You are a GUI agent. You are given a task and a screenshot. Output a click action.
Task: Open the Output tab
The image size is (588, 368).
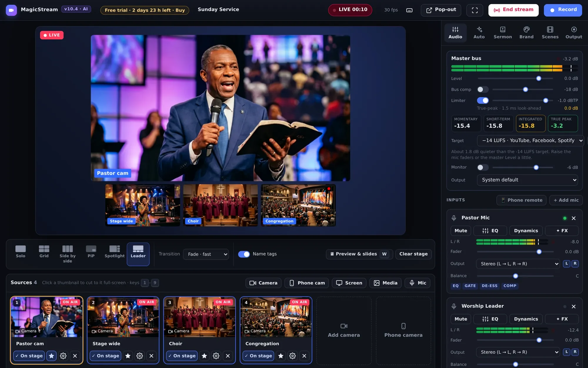(x=574, y=33)
